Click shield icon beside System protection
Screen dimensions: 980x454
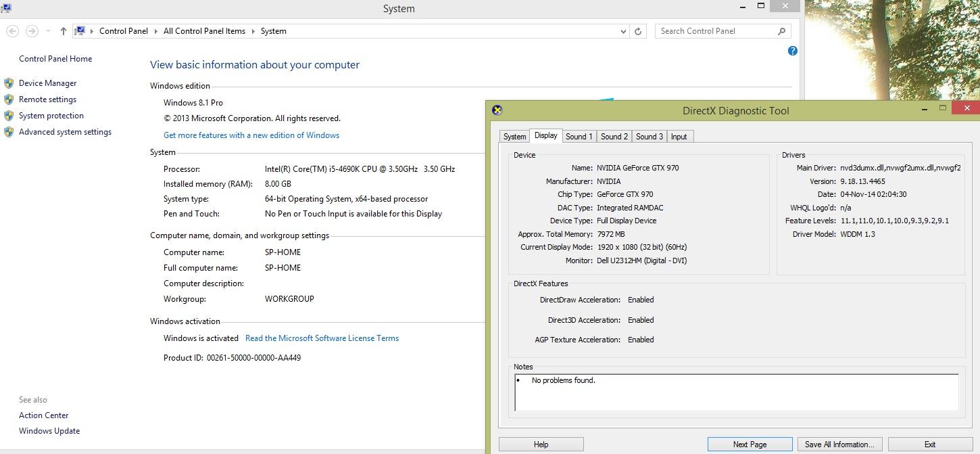(9, 116)
